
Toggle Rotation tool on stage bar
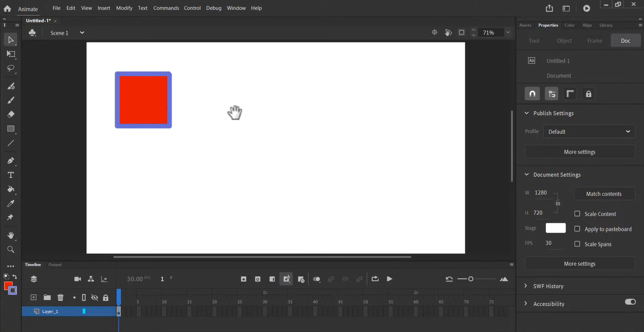(x=448, y=33)
